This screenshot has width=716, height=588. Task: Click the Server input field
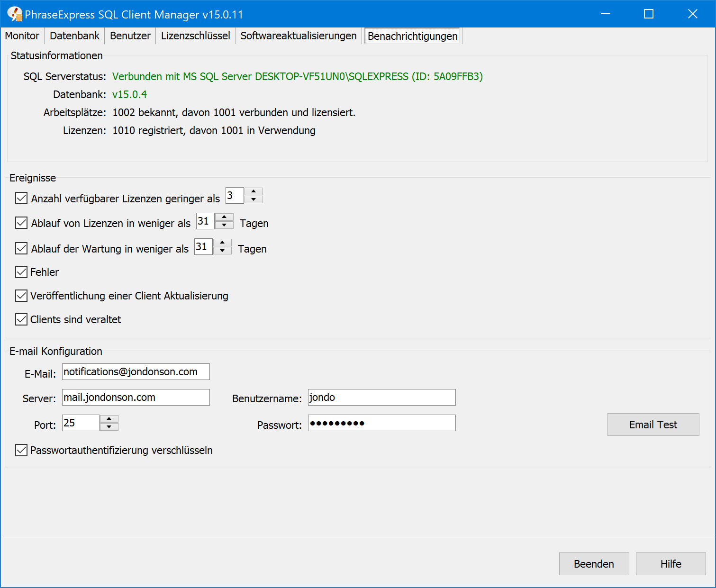point(136,397)
